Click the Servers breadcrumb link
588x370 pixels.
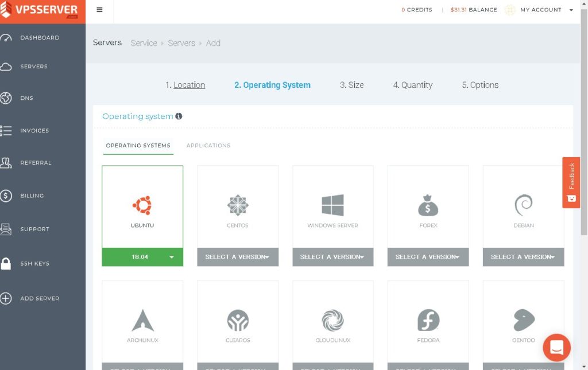[x=181, y=43]
